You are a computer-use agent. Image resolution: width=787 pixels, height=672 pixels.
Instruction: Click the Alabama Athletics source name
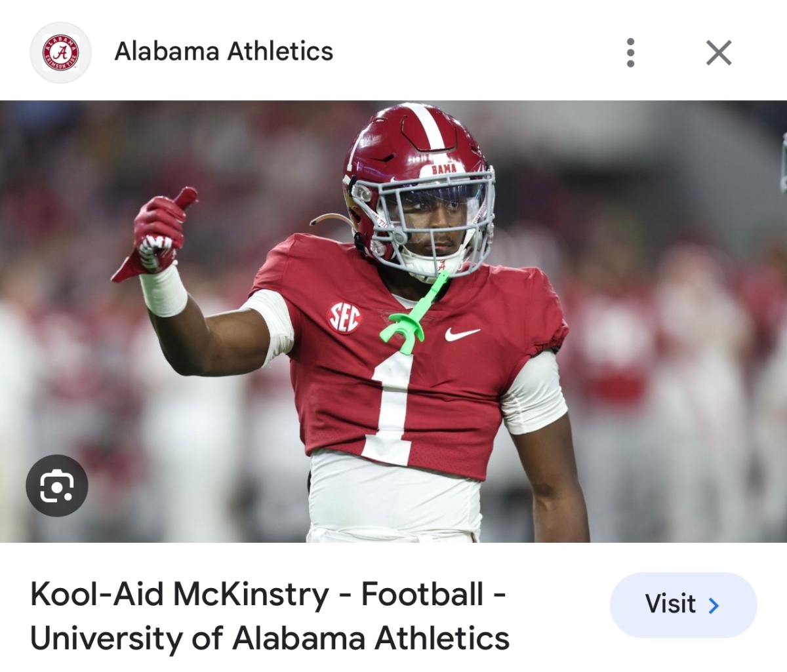224,52
